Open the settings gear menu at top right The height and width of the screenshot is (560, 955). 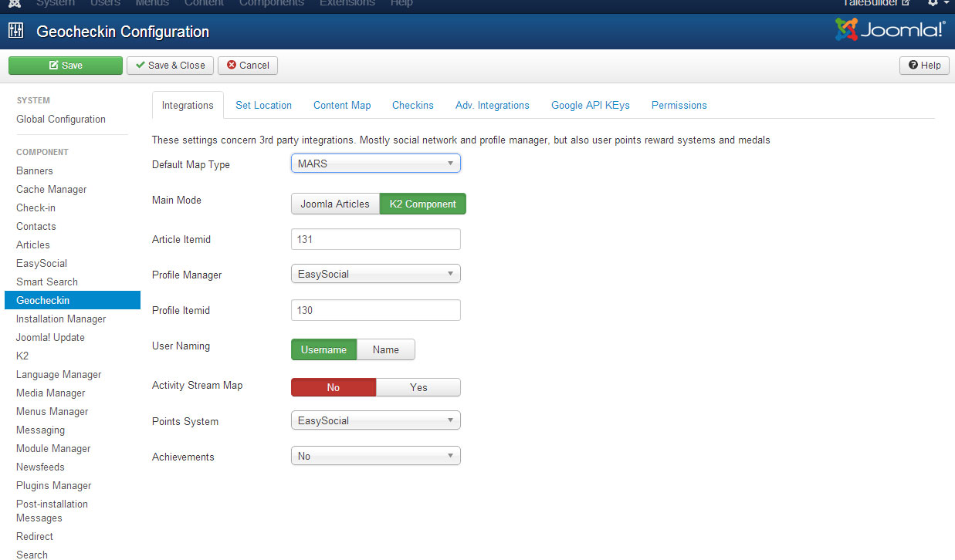point(937,3)
